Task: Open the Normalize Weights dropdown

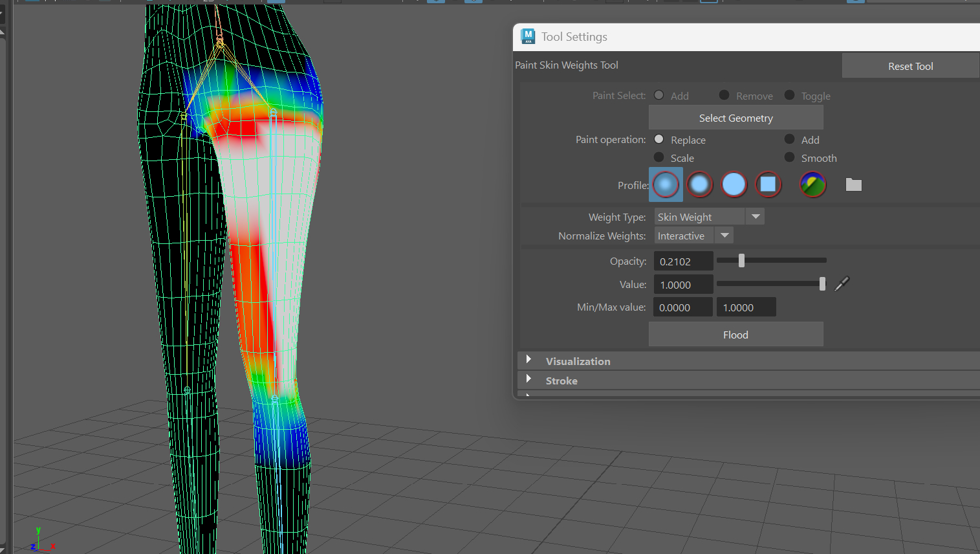Action: 724,236
